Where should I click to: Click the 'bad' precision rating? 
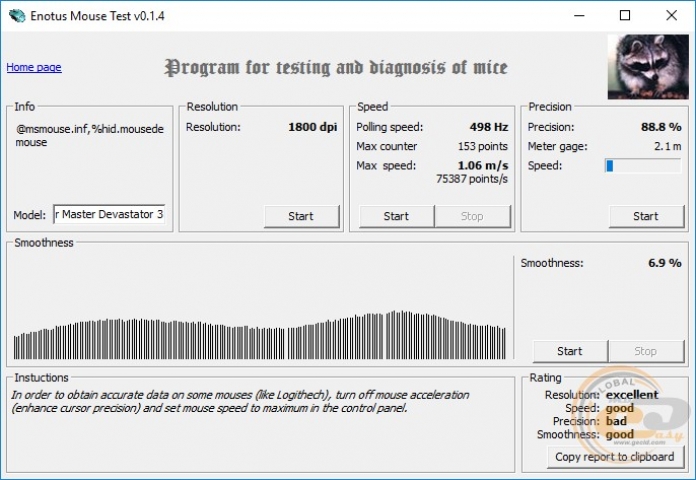(x=616, y=421)
